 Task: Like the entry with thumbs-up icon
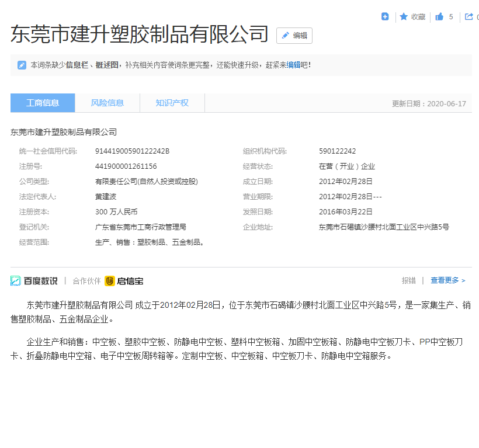coord(439,17)
